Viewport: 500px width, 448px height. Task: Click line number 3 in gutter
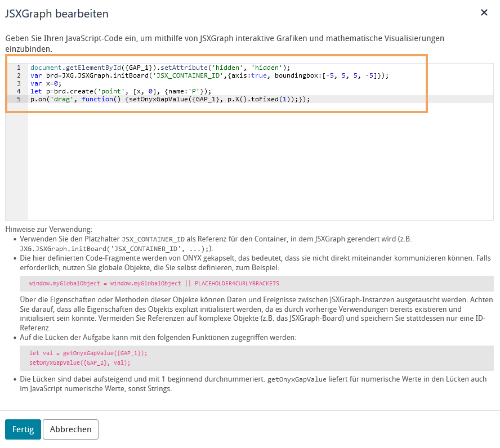coord(19,83)
